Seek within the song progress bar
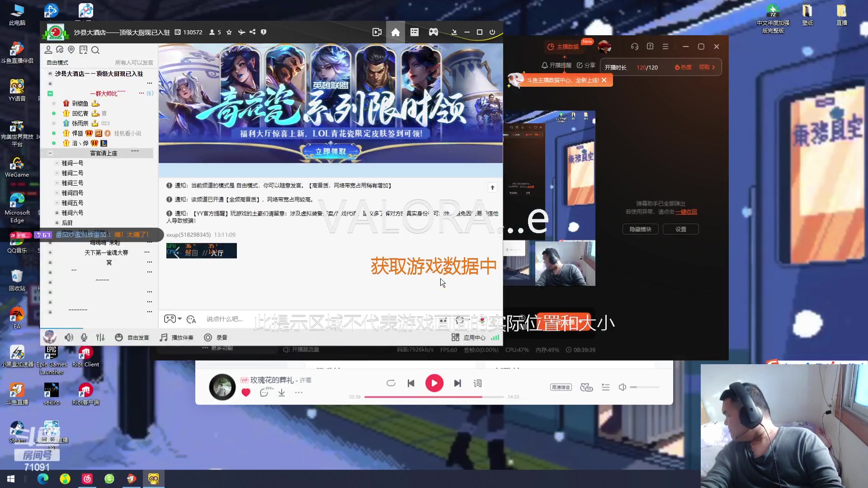The height and width of the screenshot is (488, 868). click(434, 397)
